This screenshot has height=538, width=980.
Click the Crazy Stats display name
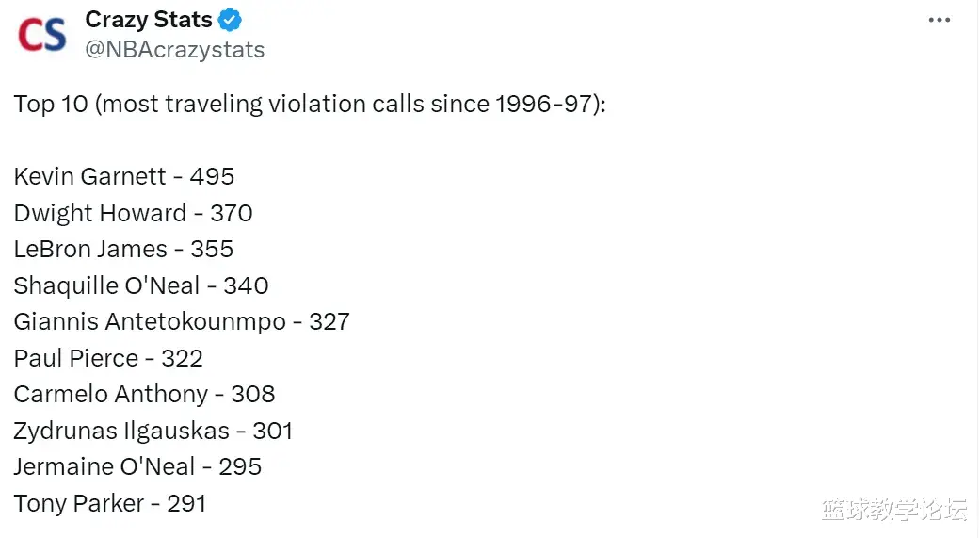[x=149, y=20]
